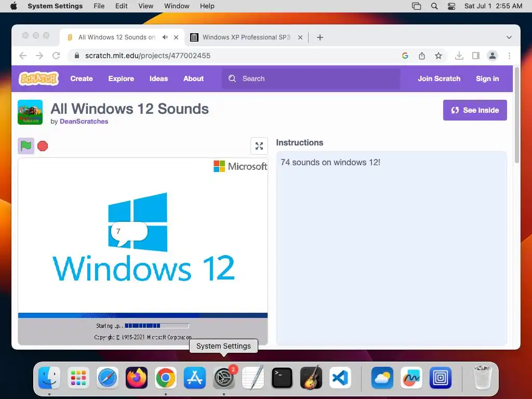532x399 pixels.
Task: Click the Windows 12 project stage
Action: click(143, 251)
